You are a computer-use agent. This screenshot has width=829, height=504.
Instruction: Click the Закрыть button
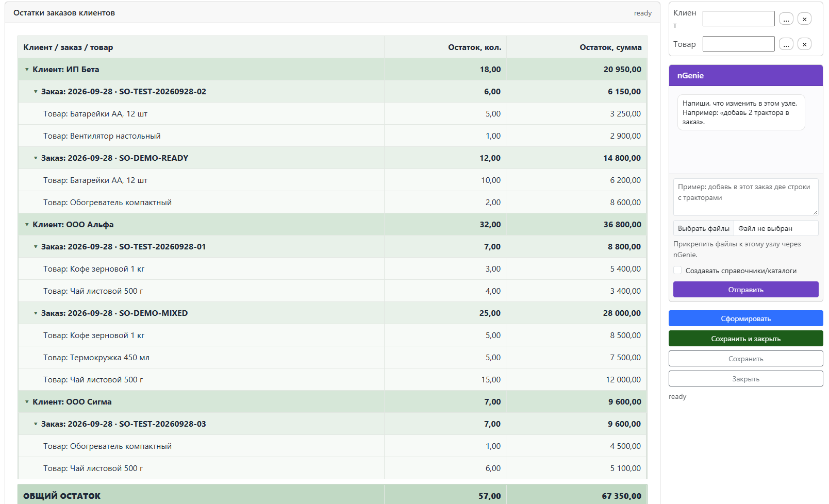pos(745,379)
